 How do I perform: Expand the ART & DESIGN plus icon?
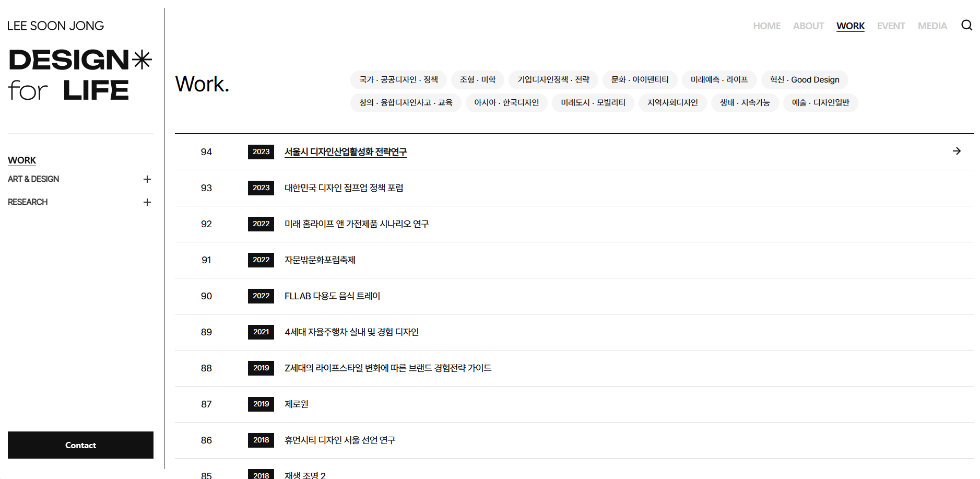[147, 179]
